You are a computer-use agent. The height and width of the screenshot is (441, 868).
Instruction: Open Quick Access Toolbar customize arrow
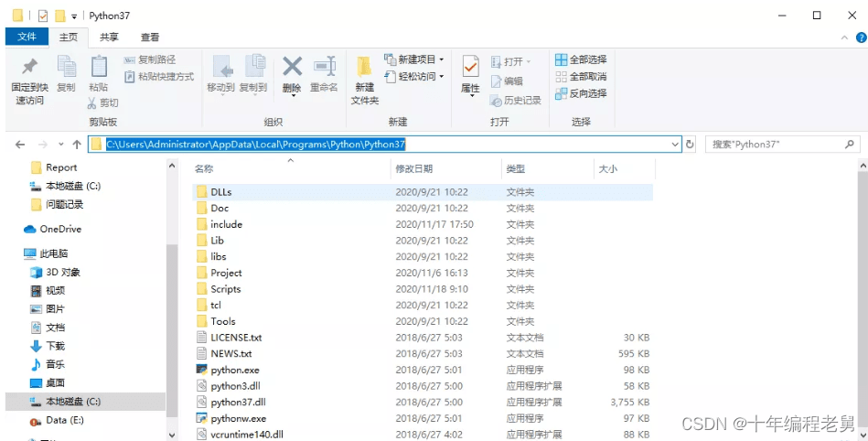click(x=73, y=16)
